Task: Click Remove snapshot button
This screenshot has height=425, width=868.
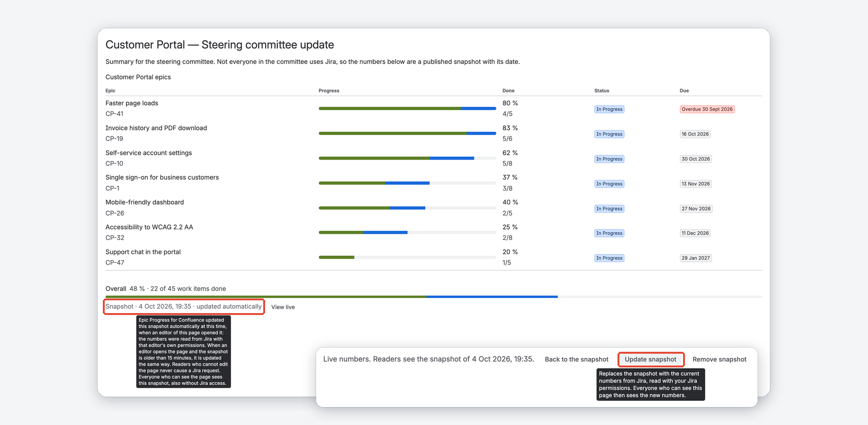Action: [x=719, y=359]
